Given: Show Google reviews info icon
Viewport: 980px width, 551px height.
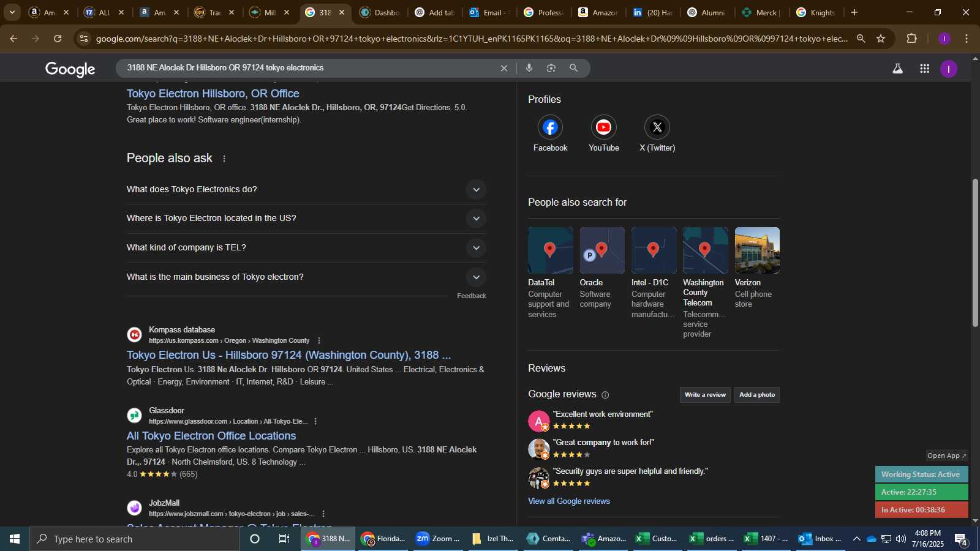Looking at the screenshot, I should point(605,395).
